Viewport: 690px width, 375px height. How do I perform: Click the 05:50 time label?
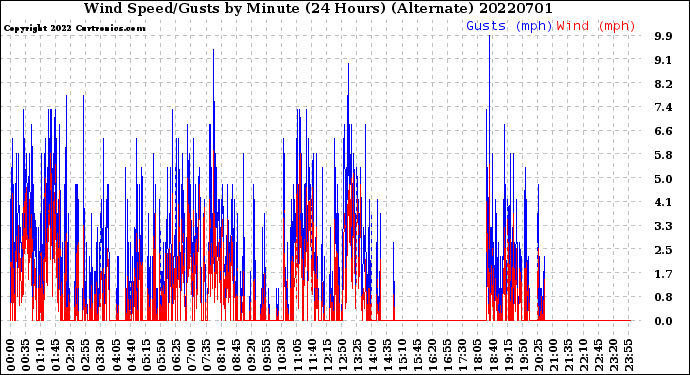pyautogui.click(x=161, y=355)
